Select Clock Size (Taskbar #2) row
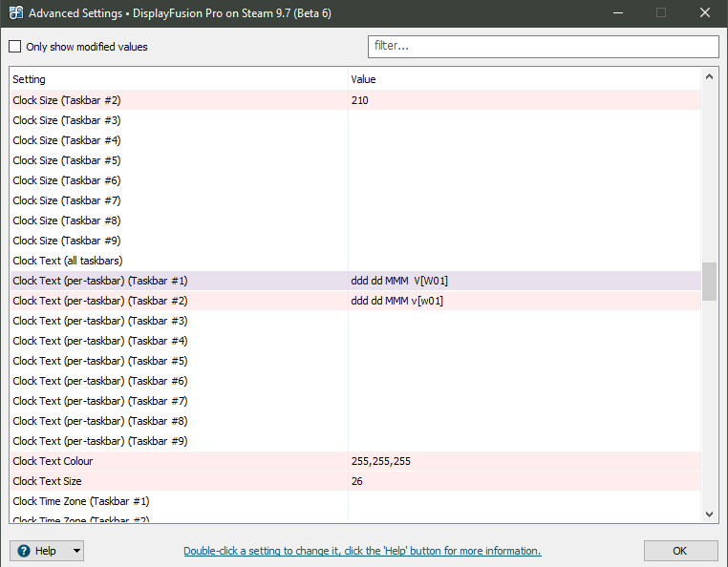The image size is (728, 567). coord(355,100)
